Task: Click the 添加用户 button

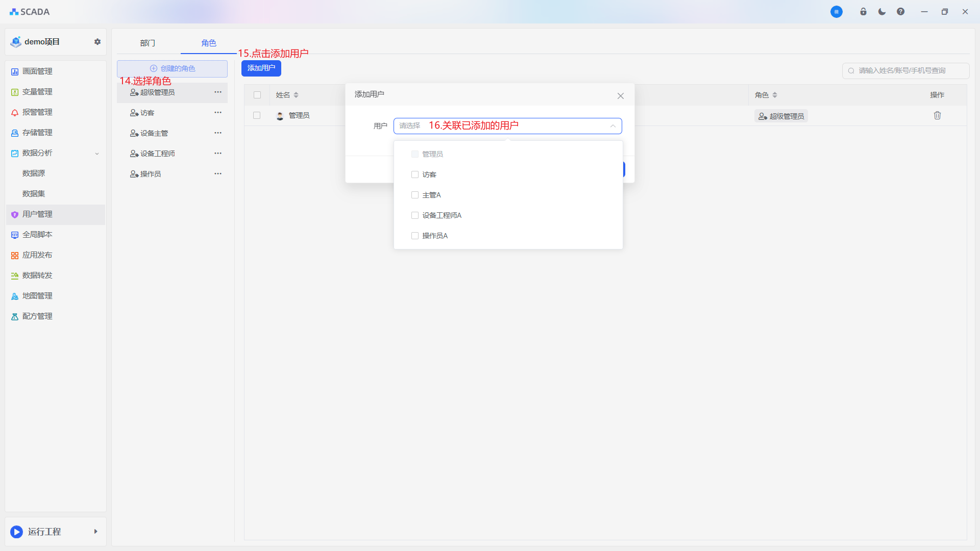Action: click(x=261, y=68)
